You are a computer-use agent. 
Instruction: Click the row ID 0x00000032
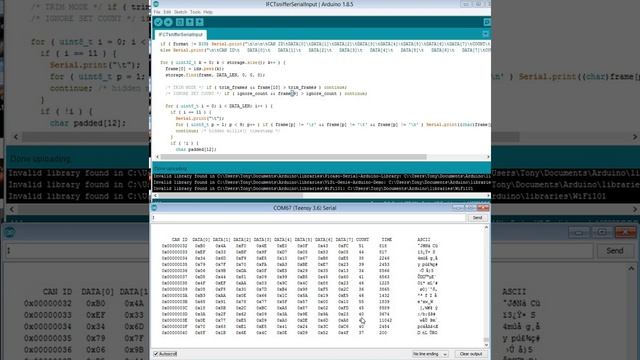point(174,246)
